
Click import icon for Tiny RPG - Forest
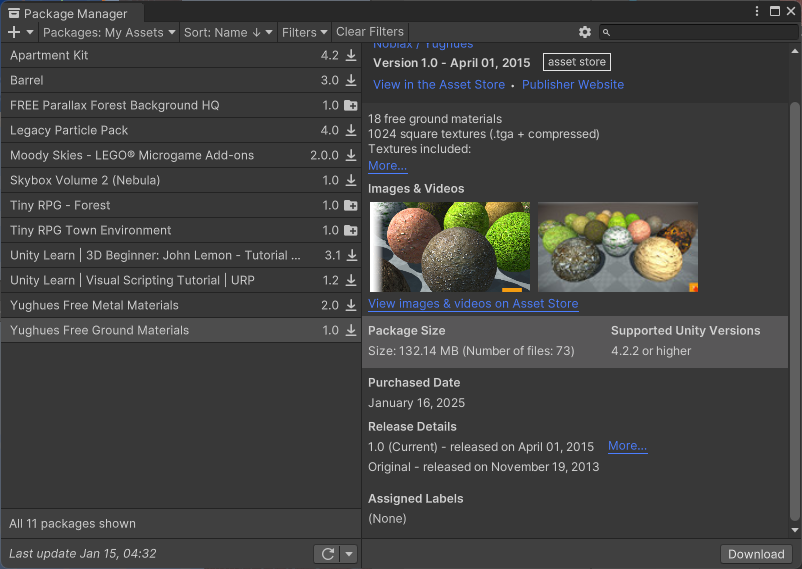351,205
